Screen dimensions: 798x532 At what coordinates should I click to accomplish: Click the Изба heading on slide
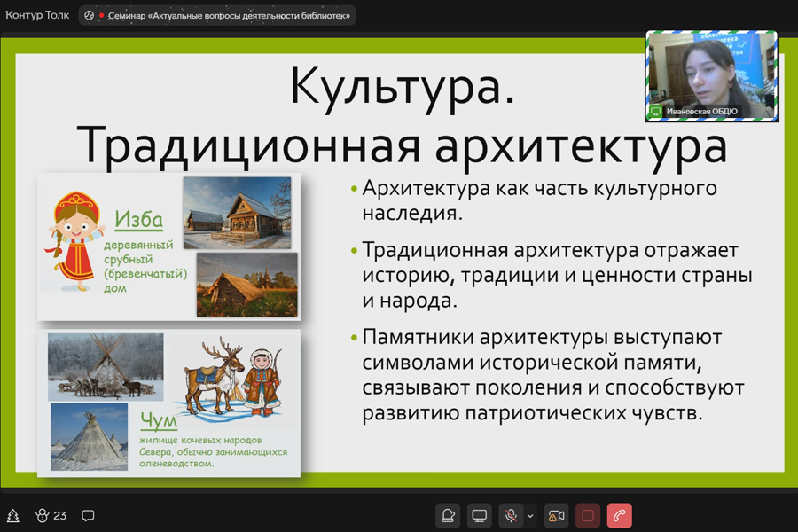click(138, 218)
